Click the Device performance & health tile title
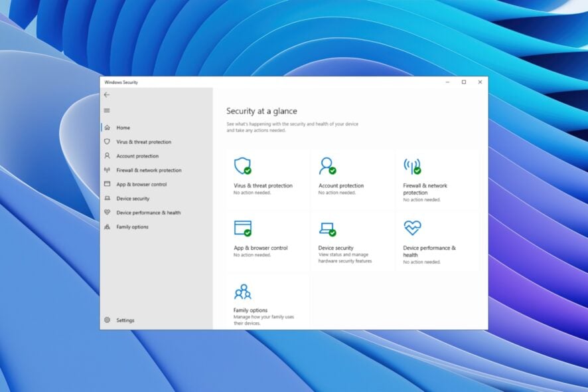 coord(429,251)
